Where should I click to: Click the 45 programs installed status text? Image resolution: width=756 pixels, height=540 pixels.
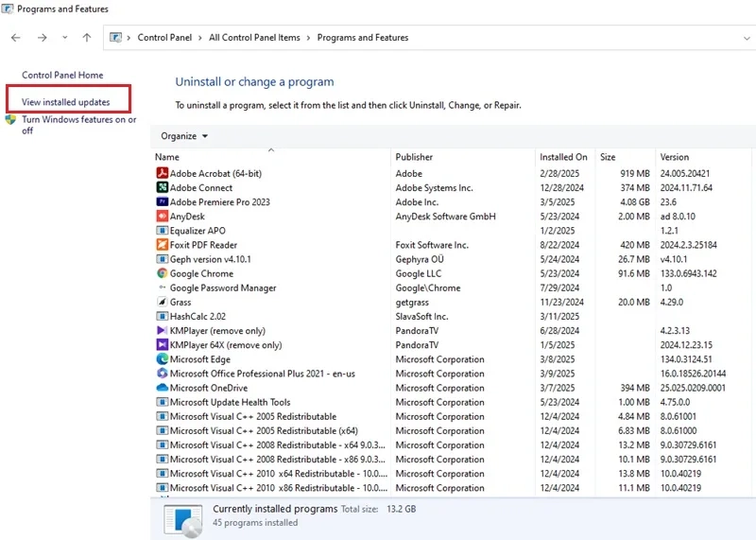click(255, 523)
